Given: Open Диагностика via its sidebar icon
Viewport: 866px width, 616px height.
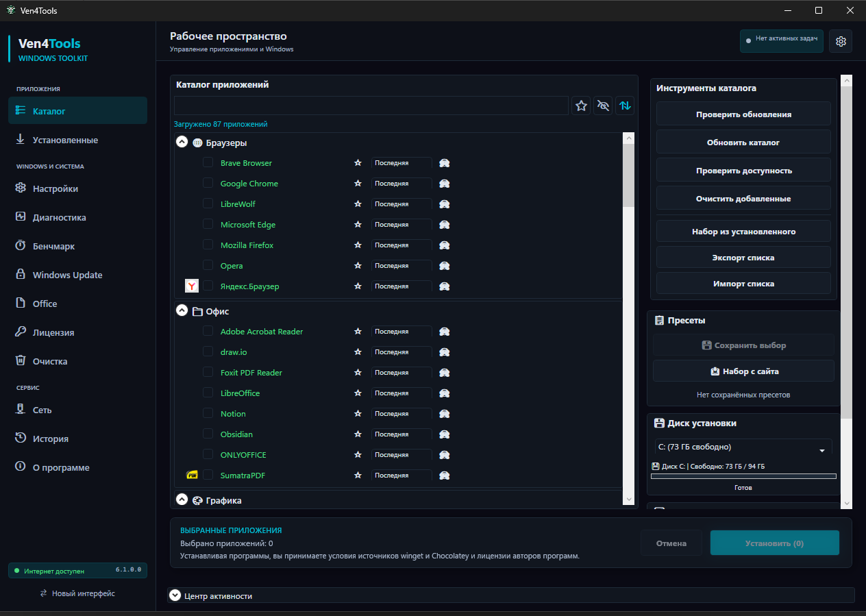Looking at the screenshot, I should pyautogui.click(x=21, y=217).
